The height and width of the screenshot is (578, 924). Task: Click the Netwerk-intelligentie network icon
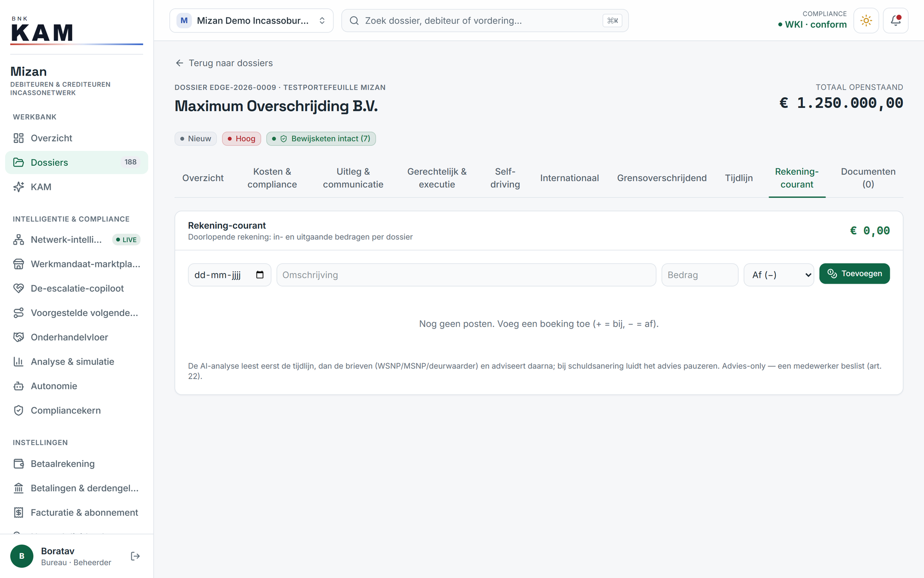[x=18, y=239]
